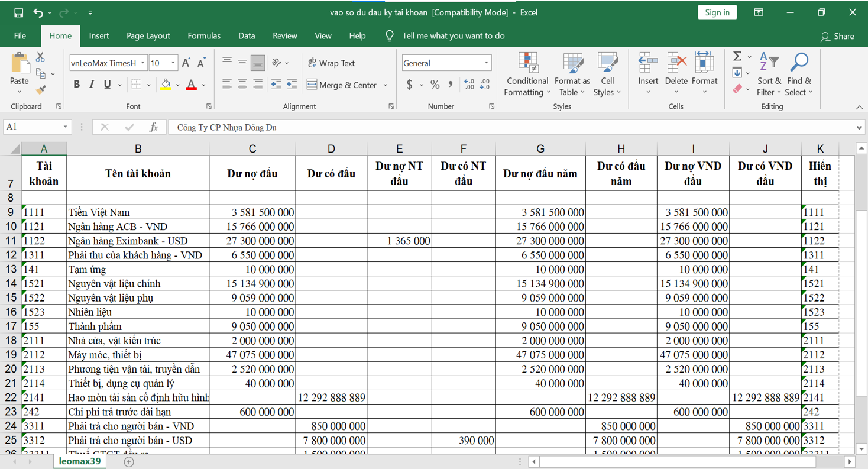Open the Page Layout ribbon tab
Screen dimensions: 868x469
pyautogui.click(x=148, y=36)
